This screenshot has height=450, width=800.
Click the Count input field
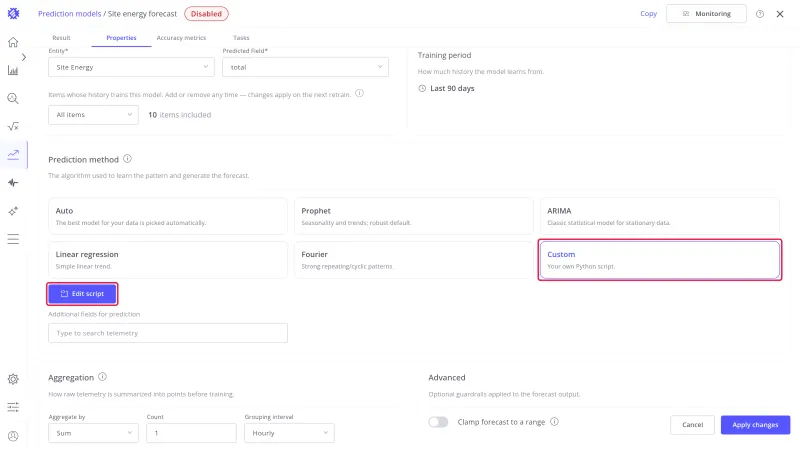pos(191,433)
